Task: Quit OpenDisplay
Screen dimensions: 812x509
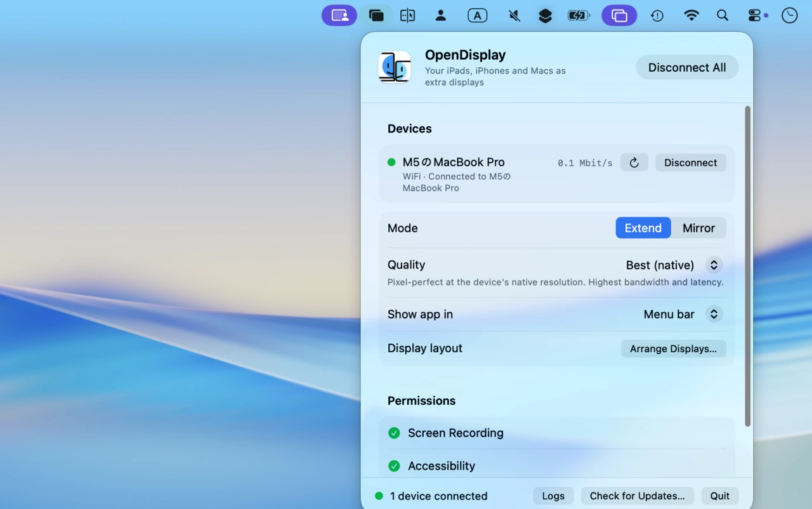Action: tap(719, 496)
